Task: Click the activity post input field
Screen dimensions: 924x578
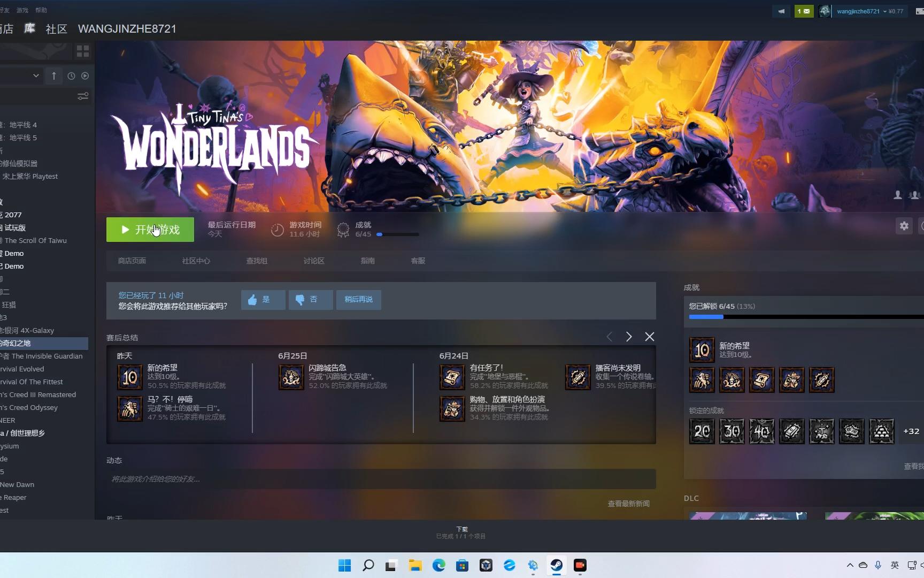Action: click(381, 479)
